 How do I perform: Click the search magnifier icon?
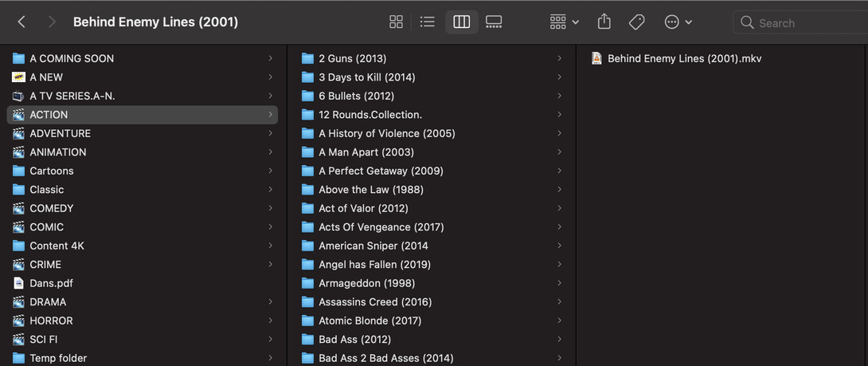point(747,23)
